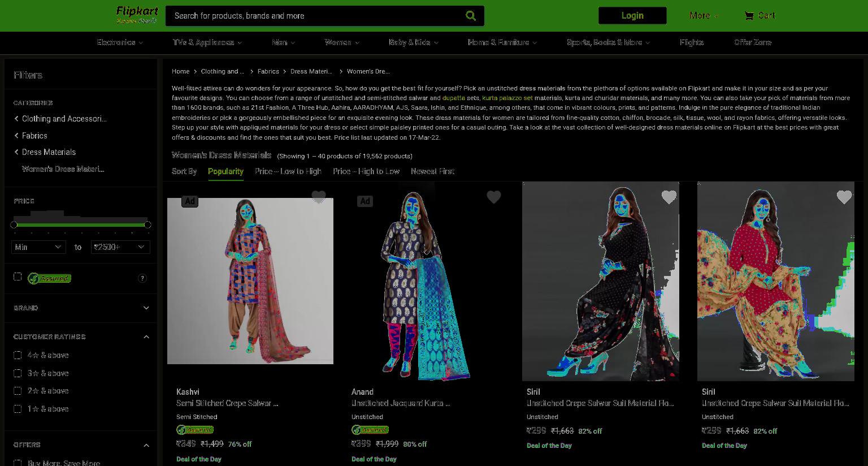Open the red Siril salwar suit image

pyautogui.click(x=776, y=281)
